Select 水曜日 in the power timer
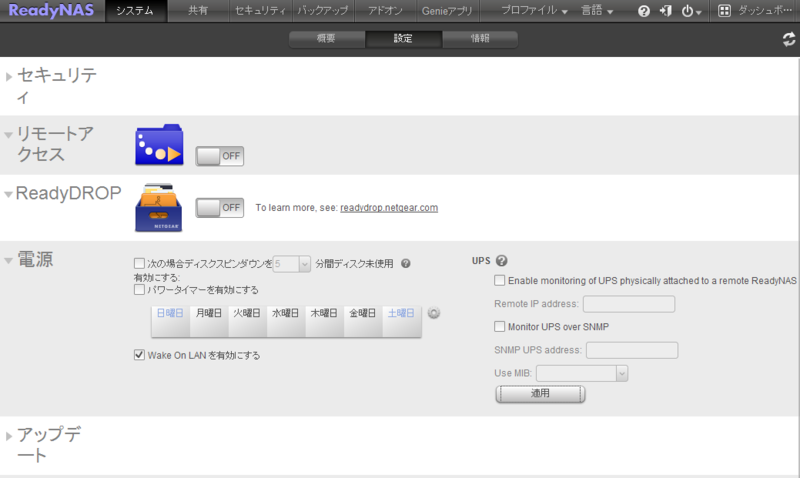800x478 pixels. coord(286,321)
